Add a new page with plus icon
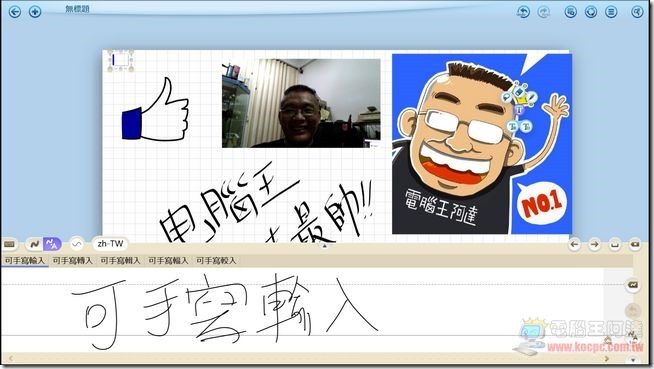Image resolution: width=654 pixels, height=369 pixels. 35,12
